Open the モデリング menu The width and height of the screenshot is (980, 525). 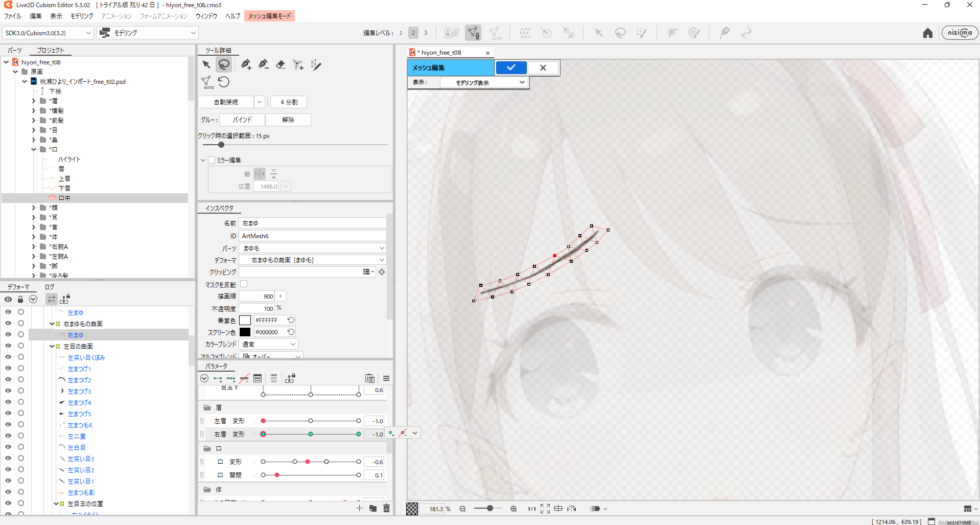(82, 16)
